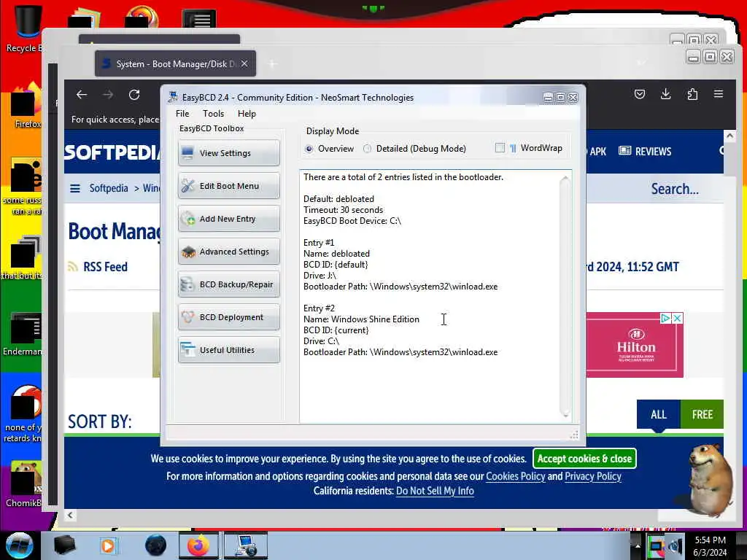Image resolution: width=747 pixels, height=560 pixels.
Task: Close the System - Boot Manager Firefox tab
Action: pos(244,63)
